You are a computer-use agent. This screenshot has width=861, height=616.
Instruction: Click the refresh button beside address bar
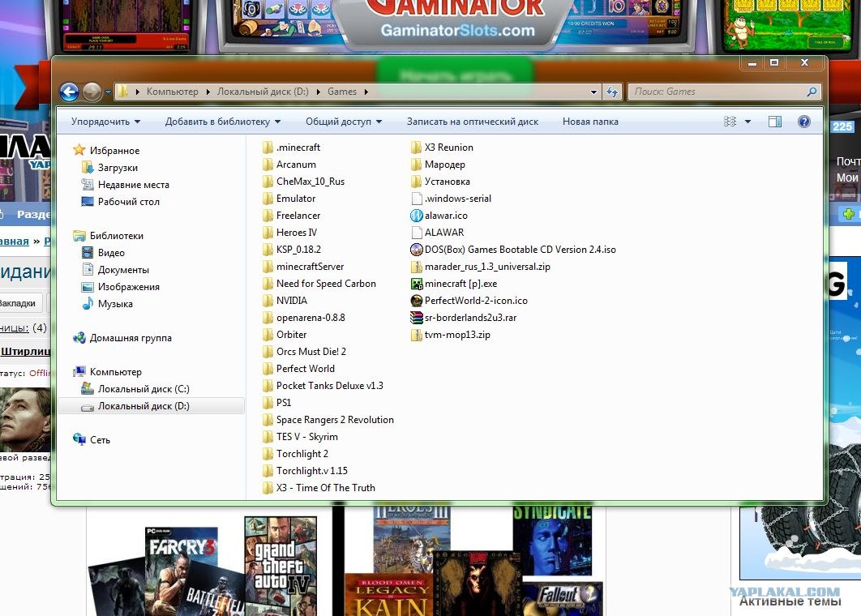[x=612, y=92]
